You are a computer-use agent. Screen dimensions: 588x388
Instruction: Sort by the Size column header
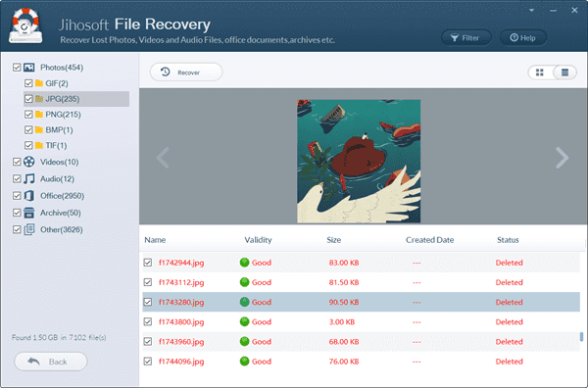pos(334,240)
